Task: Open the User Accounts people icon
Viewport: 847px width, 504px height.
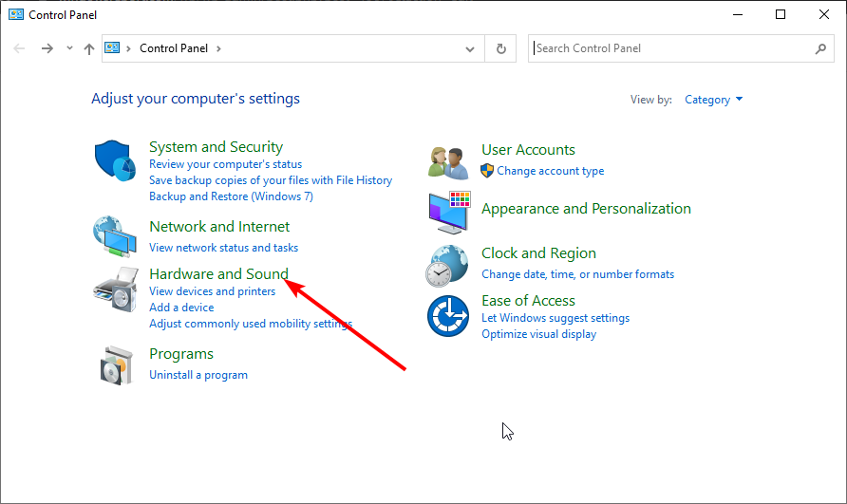Action: 448,162
